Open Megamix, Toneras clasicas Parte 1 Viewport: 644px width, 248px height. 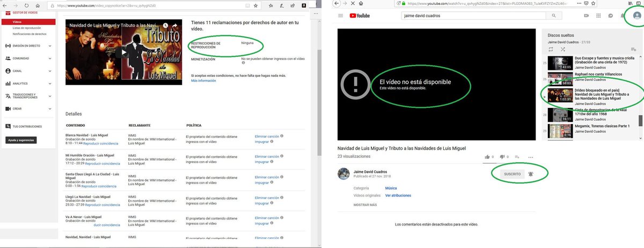coord(589,130)
